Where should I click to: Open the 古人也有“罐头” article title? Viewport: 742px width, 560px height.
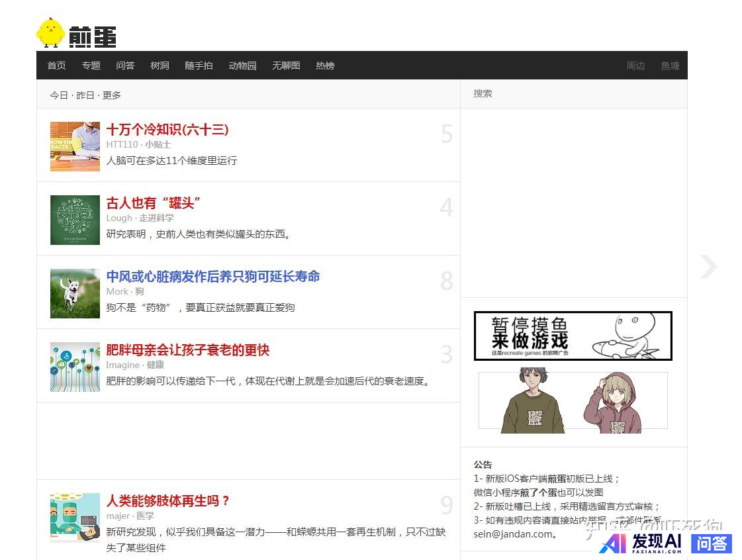pos(154,203)
